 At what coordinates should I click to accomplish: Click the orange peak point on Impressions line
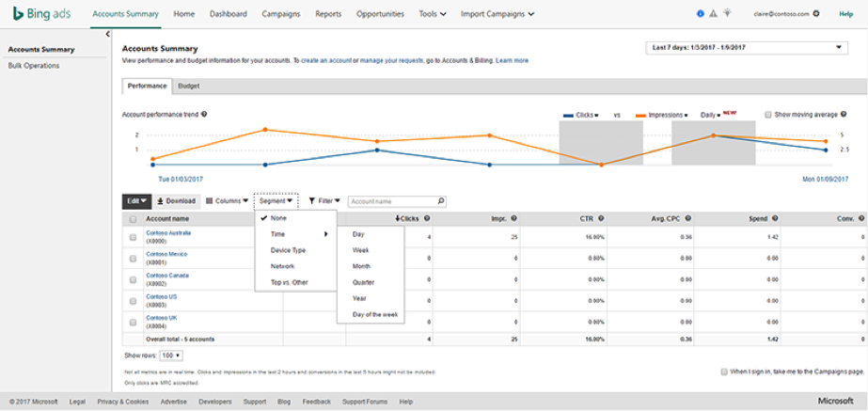coord(265,130)
